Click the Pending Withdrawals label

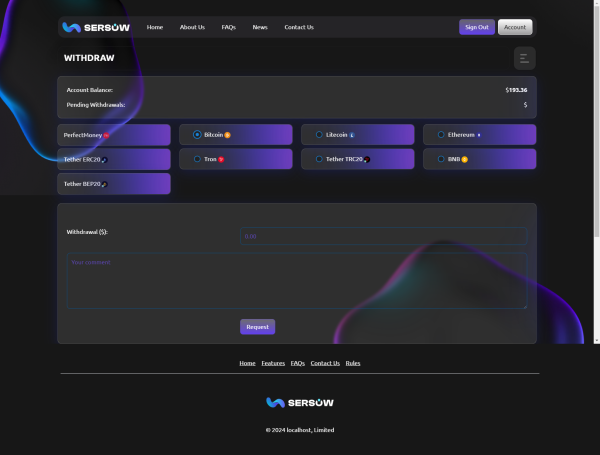96,105
